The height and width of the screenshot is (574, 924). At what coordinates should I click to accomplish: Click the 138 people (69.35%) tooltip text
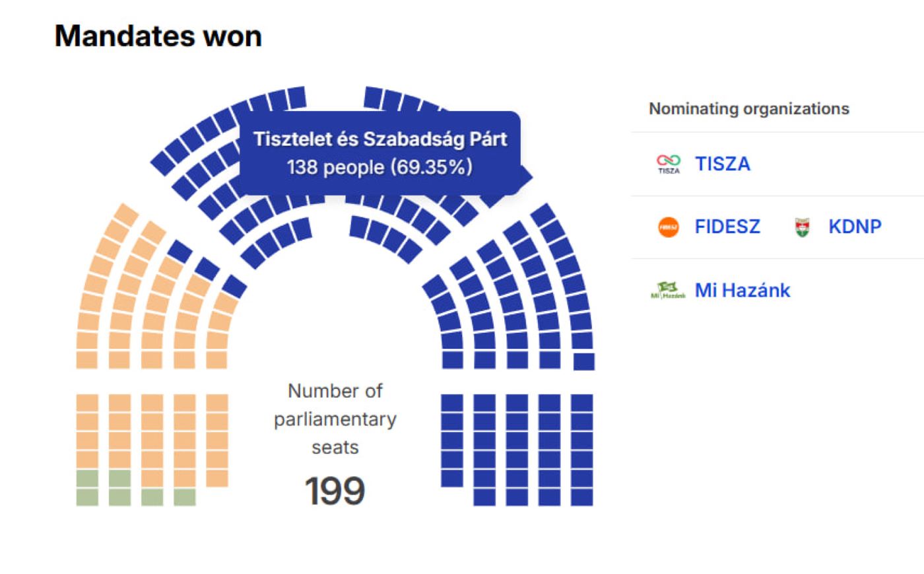click(x=380, y=166)
